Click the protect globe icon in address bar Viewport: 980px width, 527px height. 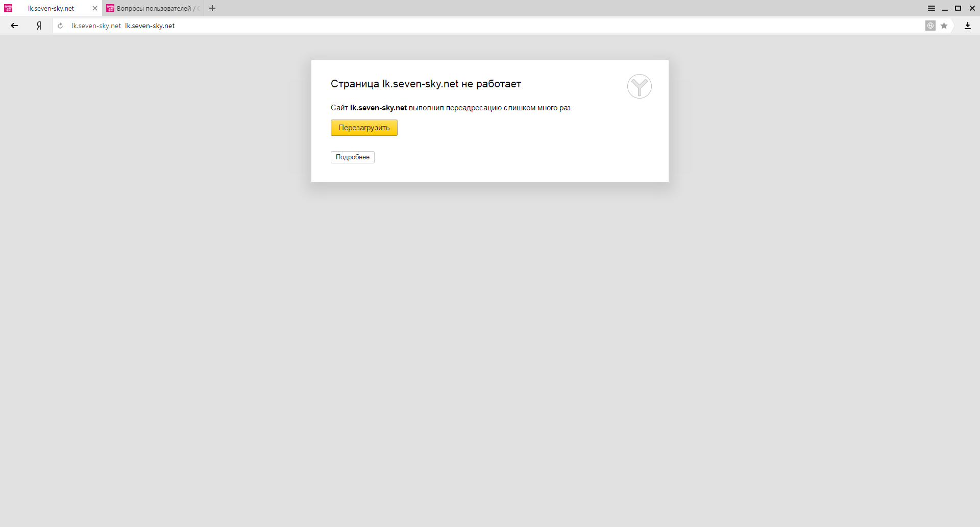pyautogui.click(x=930, y=26)
